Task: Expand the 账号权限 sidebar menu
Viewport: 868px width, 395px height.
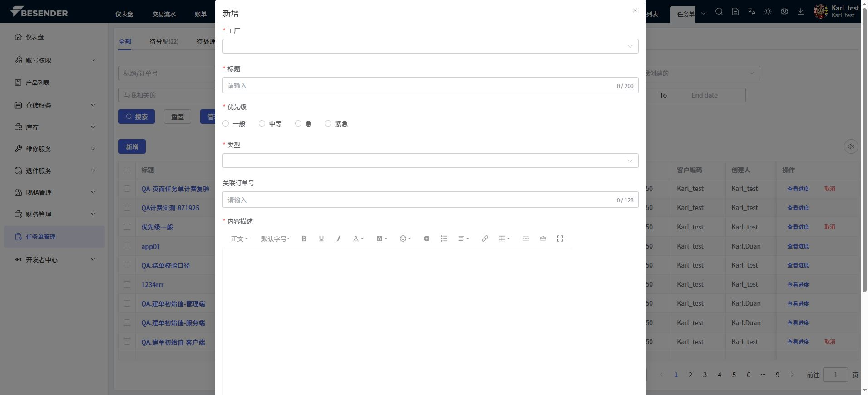Action: pos(54,60)
